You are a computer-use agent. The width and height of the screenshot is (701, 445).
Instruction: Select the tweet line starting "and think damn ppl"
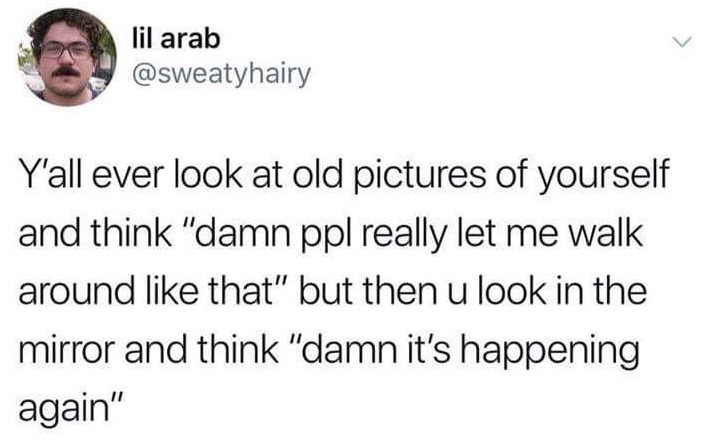[x=331, y=235]
